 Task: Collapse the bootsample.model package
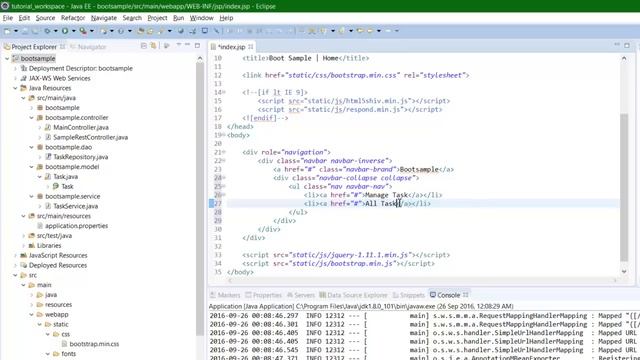31,167
